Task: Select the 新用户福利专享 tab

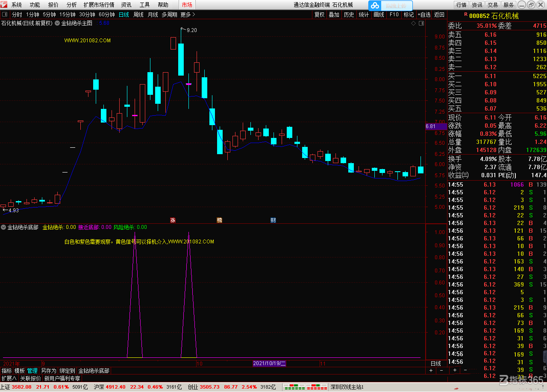Action: [62, 378]
